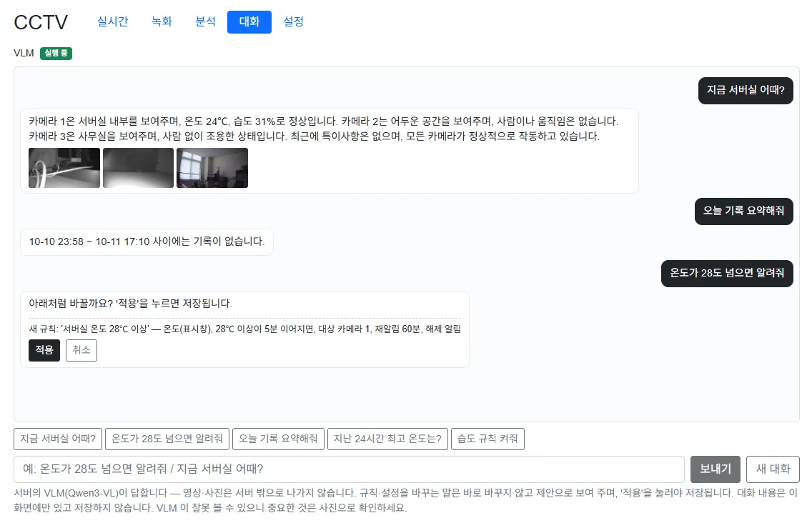Open the 분석 tab
Image resolution: width=812 pixels, height=523 pixels.
click(x=206, y=21)
